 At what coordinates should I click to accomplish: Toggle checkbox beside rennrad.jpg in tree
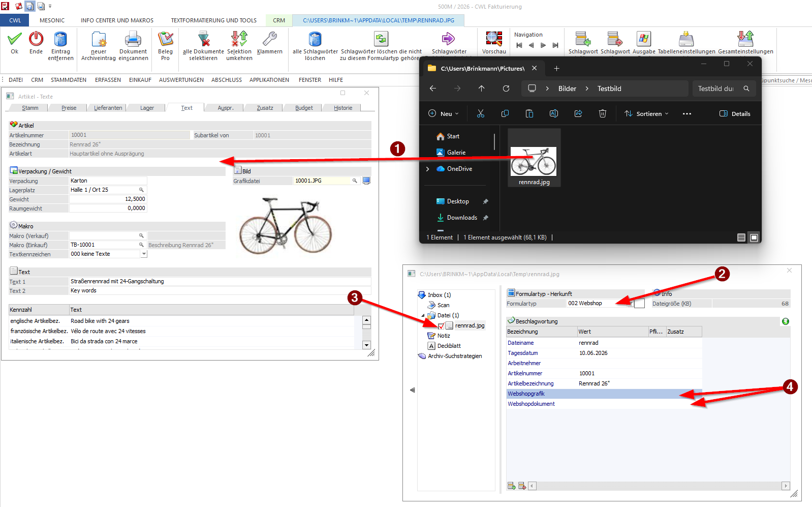(x=441, y=326)
